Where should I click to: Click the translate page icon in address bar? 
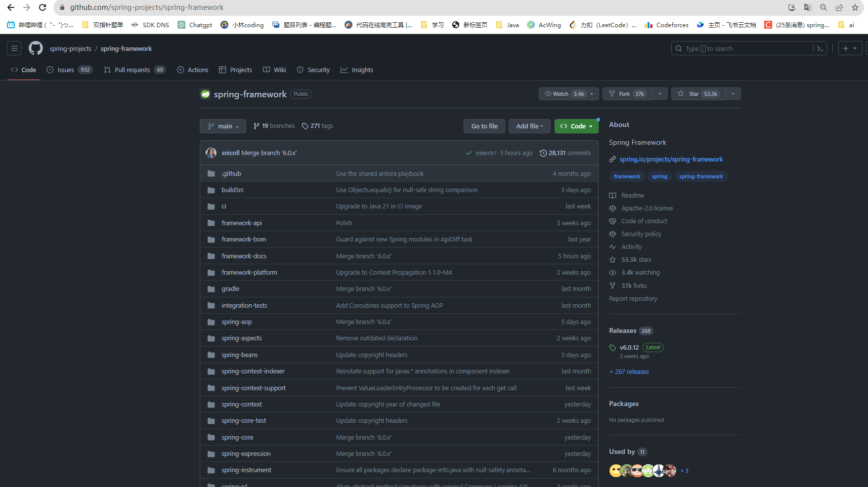(808, 7)
